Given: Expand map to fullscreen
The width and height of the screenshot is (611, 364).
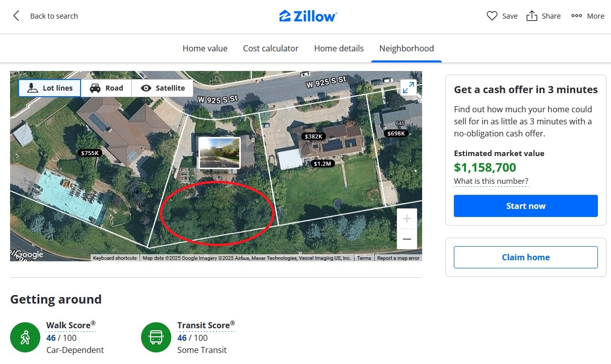Looking at the screenshot, I should tap(408, 88).
